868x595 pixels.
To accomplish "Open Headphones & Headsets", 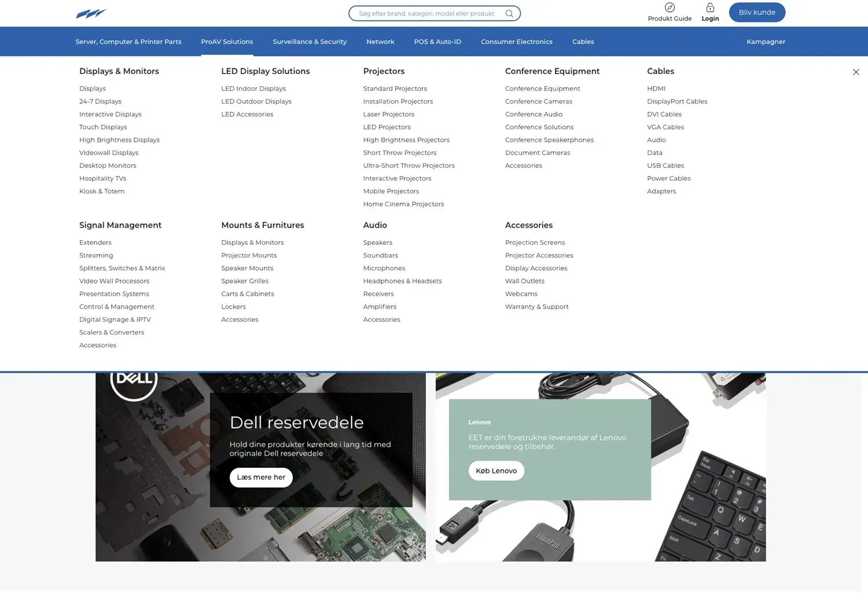I will [402, 281].
